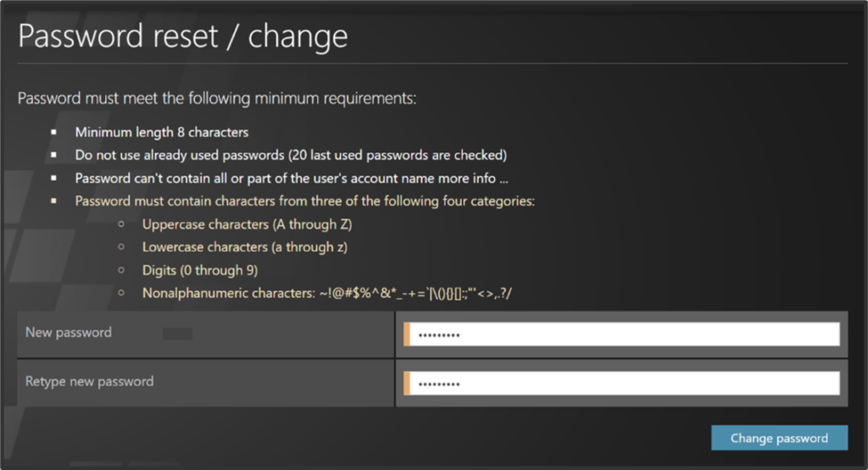
Task: Select the "New password" label
Action: [69, 333]
